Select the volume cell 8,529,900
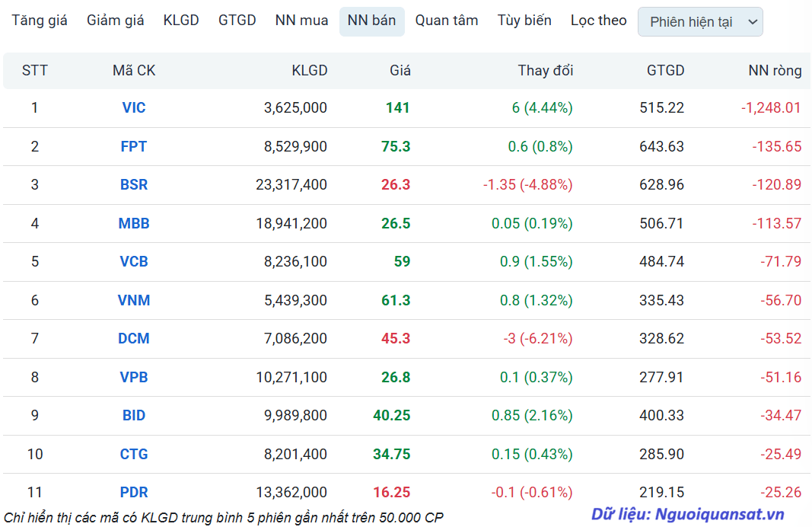This screenshot has width=812, height=527. [295, 147]
